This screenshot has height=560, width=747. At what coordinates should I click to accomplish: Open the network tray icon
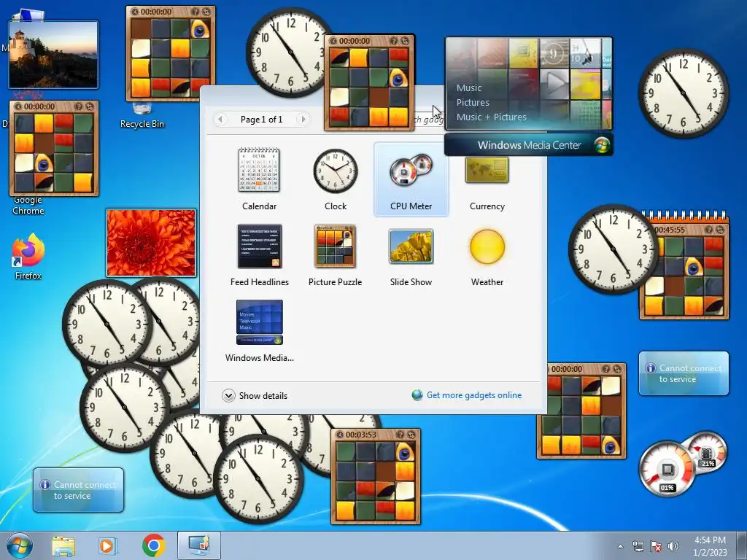click(x=638, y=546)
